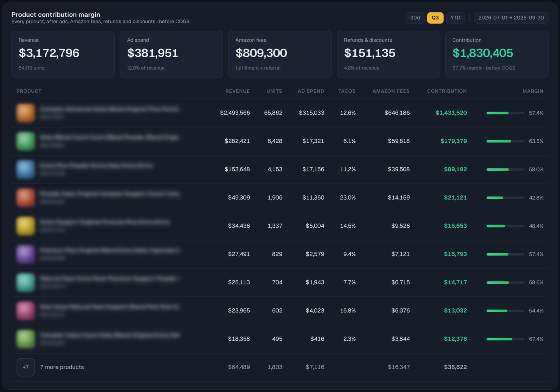
Task: Click the lime product icon in the $18,358 row
Action: pos(26,339)
